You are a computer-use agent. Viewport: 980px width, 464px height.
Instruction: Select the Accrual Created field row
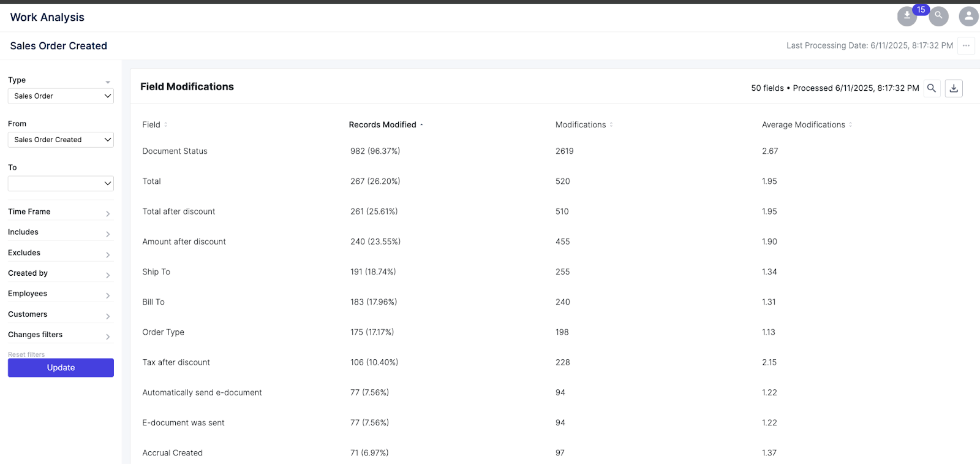[172, 453]
